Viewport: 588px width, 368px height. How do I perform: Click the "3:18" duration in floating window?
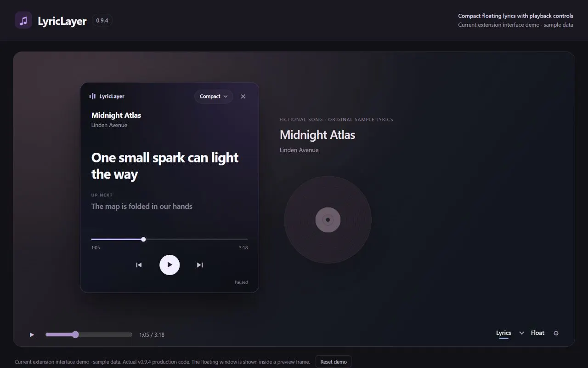[x=243, y=247]
